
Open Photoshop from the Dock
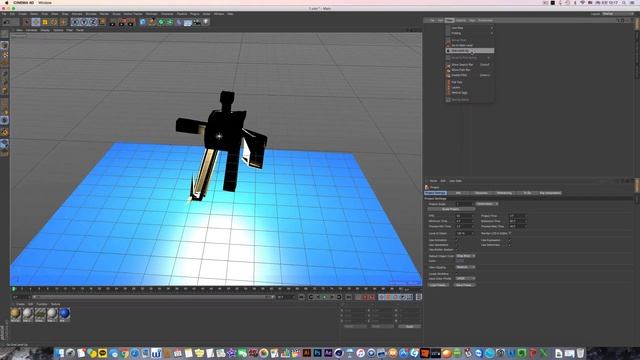pos(318,353)
